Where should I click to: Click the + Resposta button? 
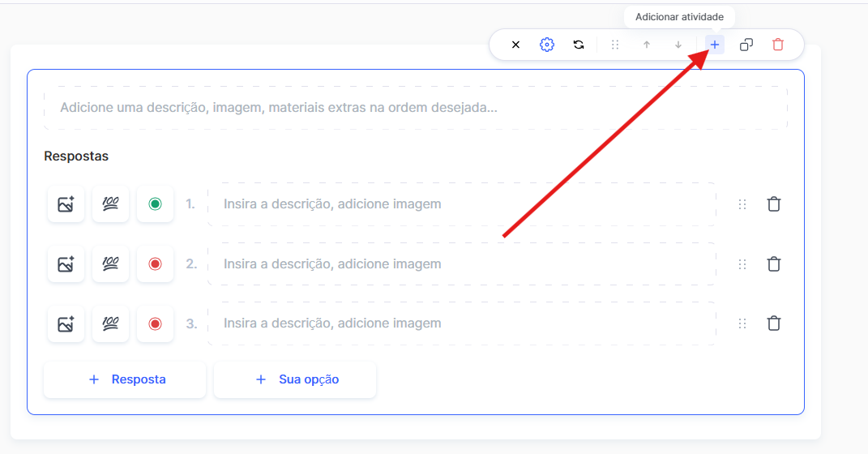[125, 379]
